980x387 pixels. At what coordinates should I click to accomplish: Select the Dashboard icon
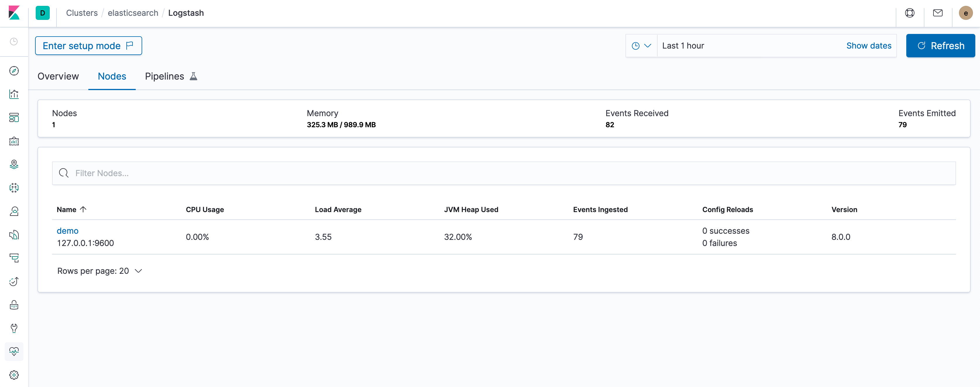coord(15,117)
